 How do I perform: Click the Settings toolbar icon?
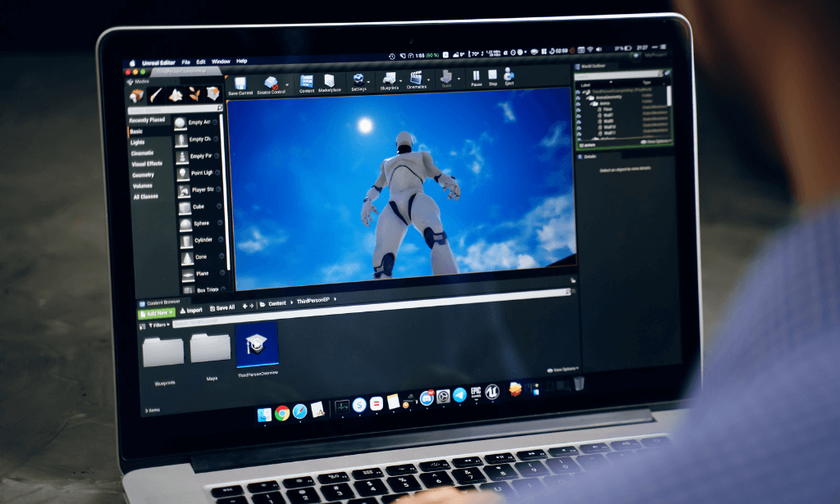pos(358,79)
